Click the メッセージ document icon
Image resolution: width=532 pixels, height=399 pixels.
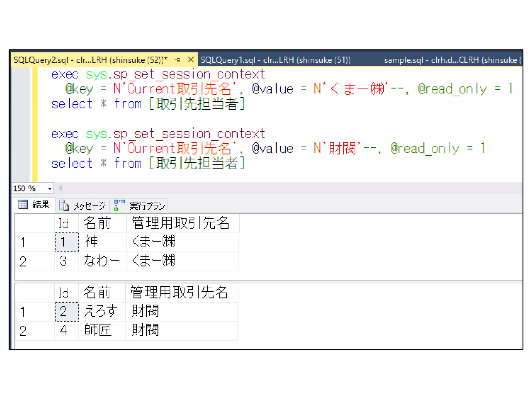coord(64,206)
